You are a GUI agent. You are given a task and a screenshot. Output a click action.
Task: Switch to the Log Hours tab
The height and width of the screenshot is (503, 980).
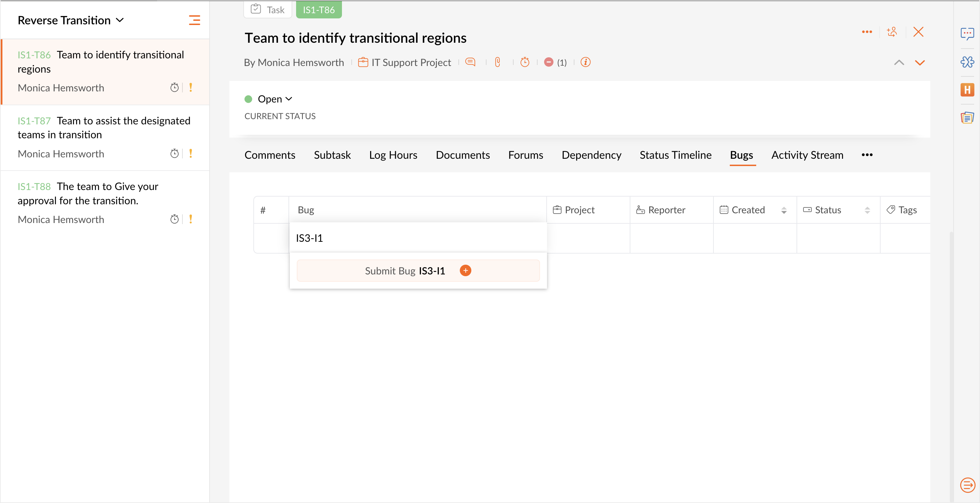(x=393, y=155)
